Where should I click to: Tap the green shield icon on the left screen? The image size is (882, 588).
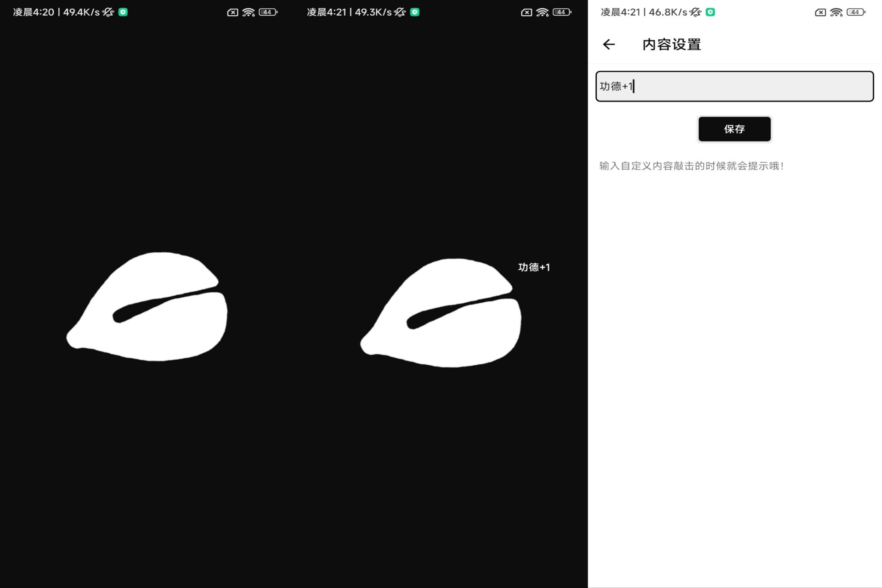[122, 12]
